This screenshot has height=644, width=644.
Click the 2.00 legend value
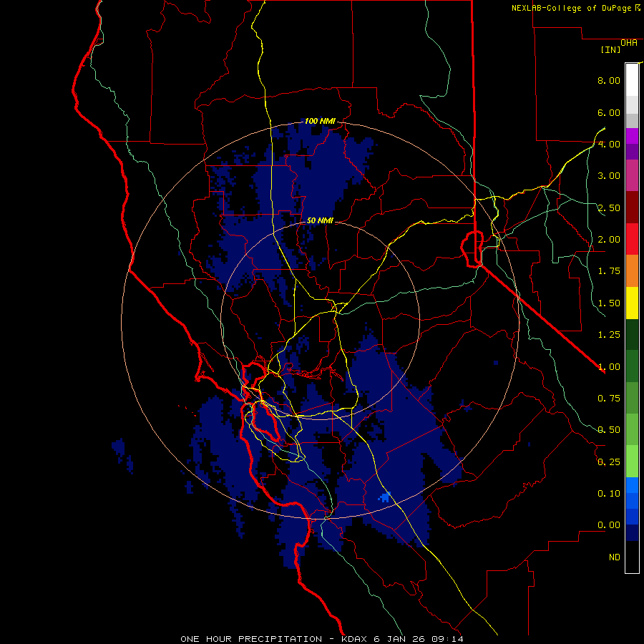click(609, 240)
